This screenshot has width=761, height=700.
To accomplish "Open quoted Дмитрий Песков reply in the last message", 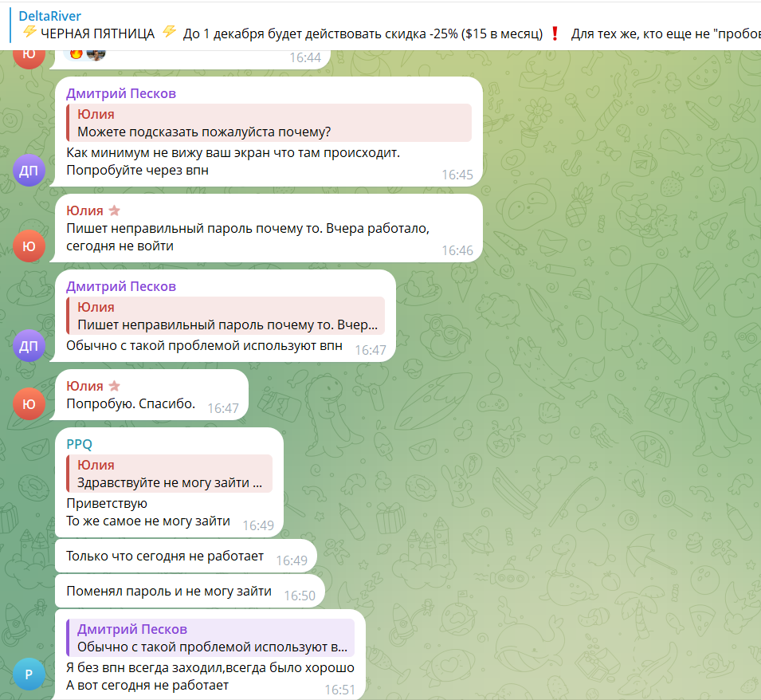I will pyautogui.click(x=210, y=637).
